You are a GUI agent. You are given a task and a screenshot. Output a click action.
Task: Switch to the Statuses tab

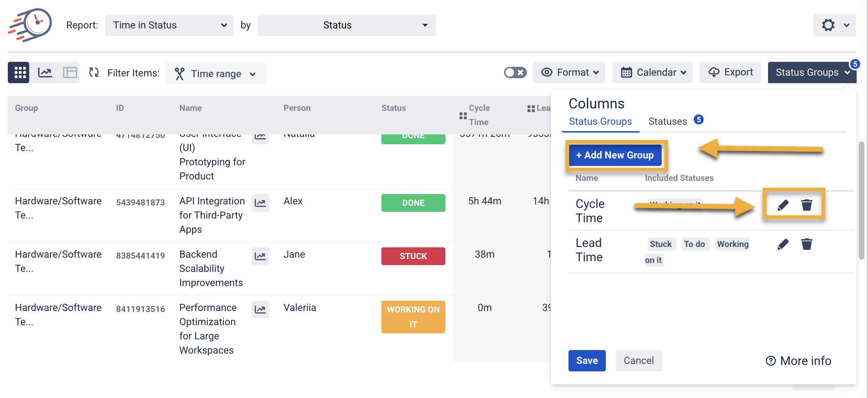coord(667,122)
